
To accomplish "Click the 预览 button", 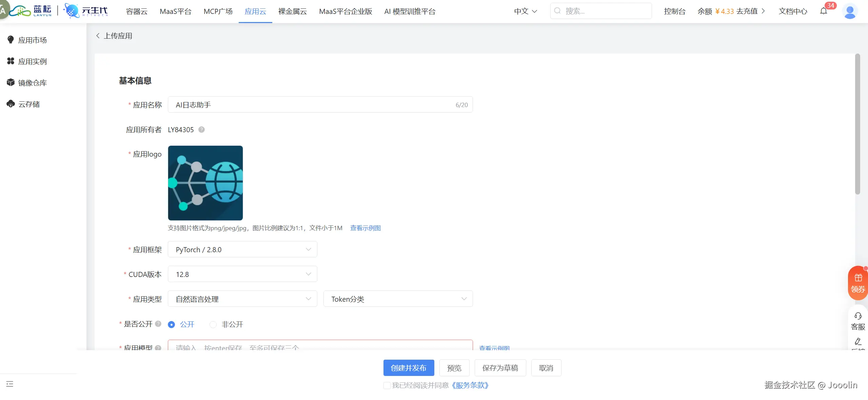I will [454, 368].
